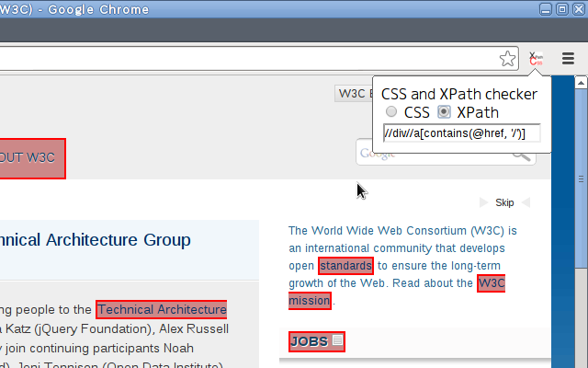The width and height of the screenshot is (588, 368).
Task: Maximize the Google Chrome window
Action: pos(562,9)
